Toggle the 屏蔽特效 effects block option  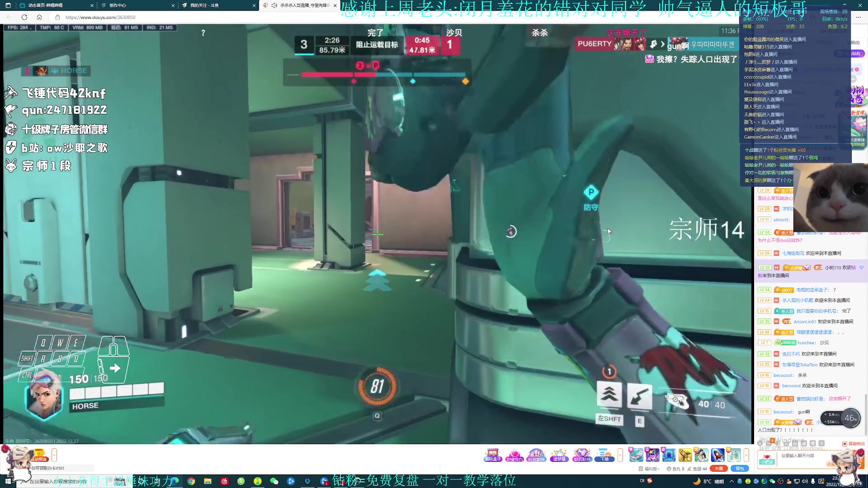[x=854, y=444]
